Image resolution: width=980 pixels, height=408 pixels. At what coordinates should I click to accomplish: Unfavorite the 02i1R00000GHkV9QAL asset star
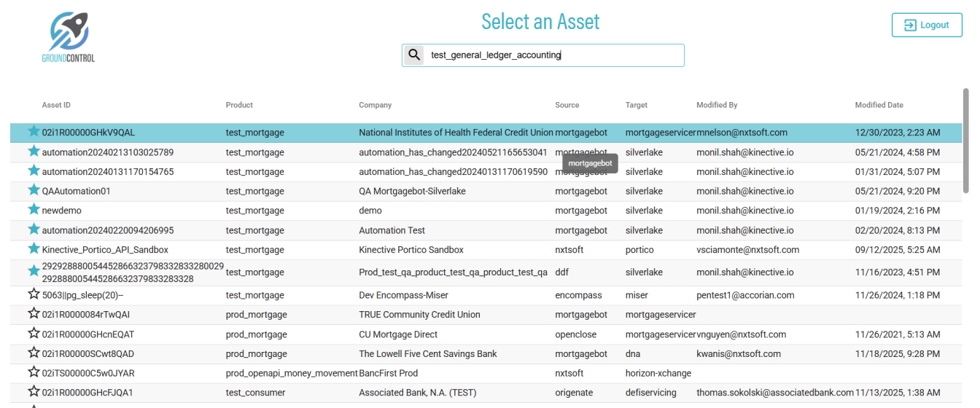click(34, 132)
